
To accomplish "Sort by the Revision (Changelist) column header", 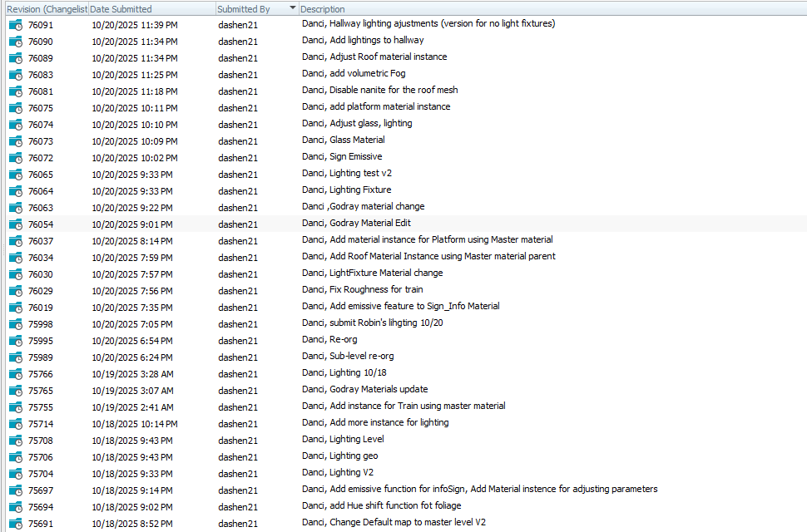I will 46,8.
